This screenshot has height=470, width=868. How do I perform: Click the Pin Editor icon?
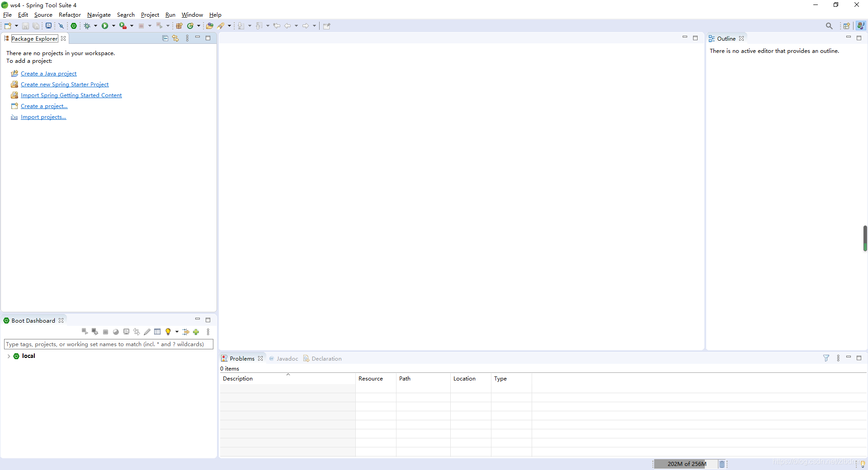point(327,26)
